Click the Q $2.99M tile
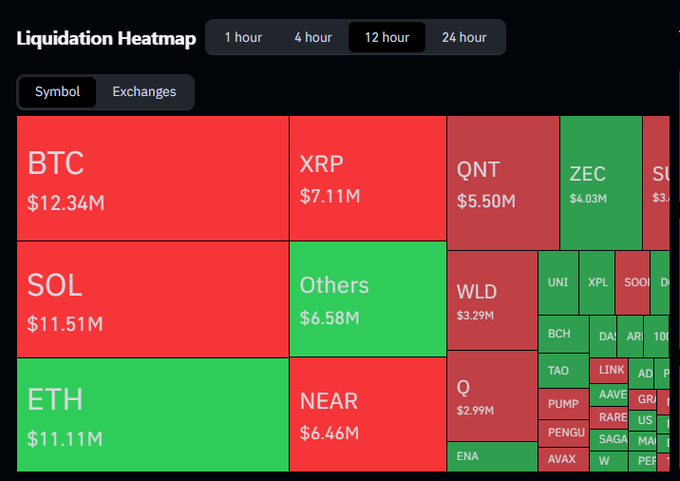The height and width of the screenshot is (481, 680). click(x=492, y=396)
